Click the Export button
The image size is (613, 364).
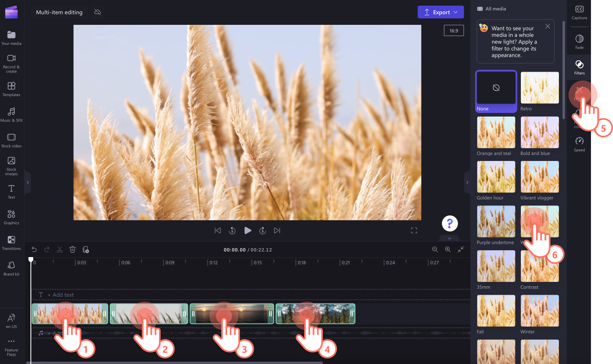point(441,12)
